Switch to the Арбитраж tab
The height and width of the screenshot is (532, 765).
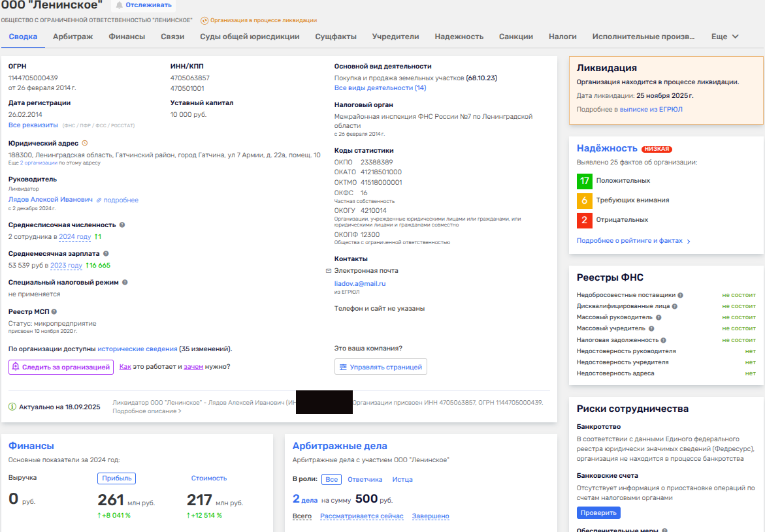coord(73,37)
